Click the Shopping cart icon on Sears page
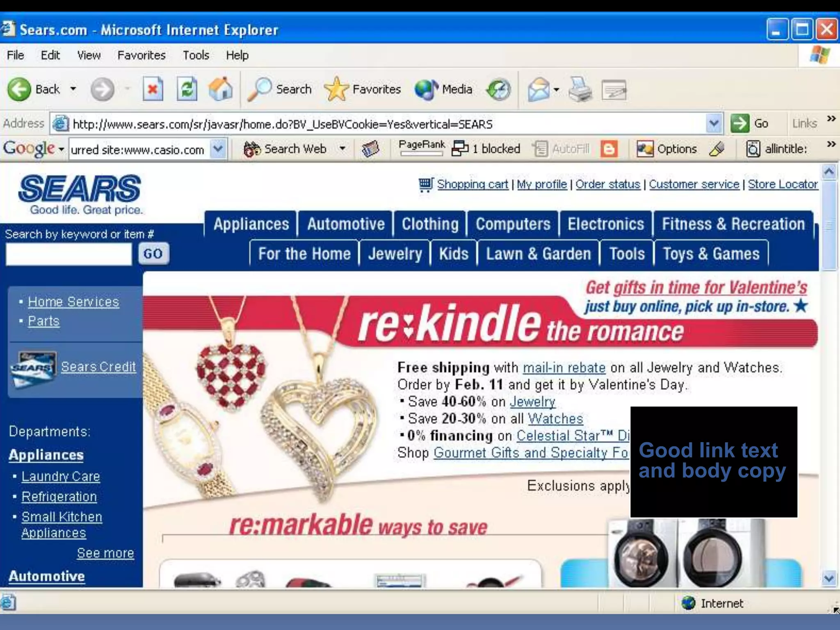This screenshot has width=840, height=630. tap(426, 185)
